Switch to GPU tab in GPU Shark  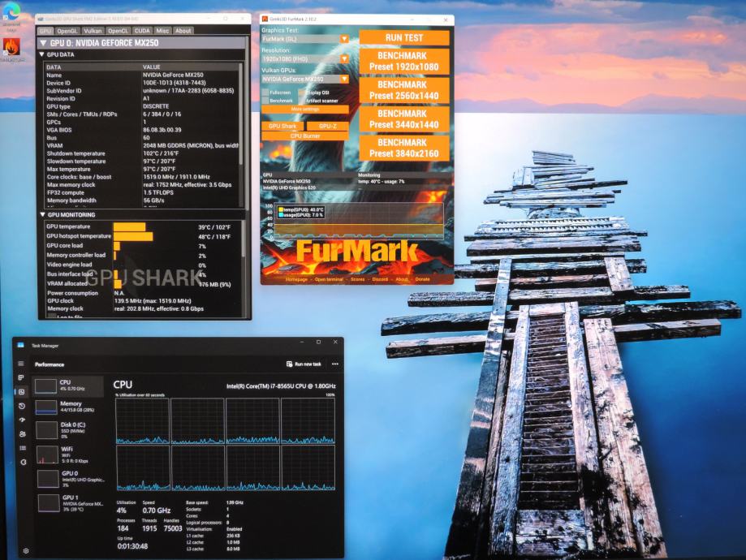[45, 31]
